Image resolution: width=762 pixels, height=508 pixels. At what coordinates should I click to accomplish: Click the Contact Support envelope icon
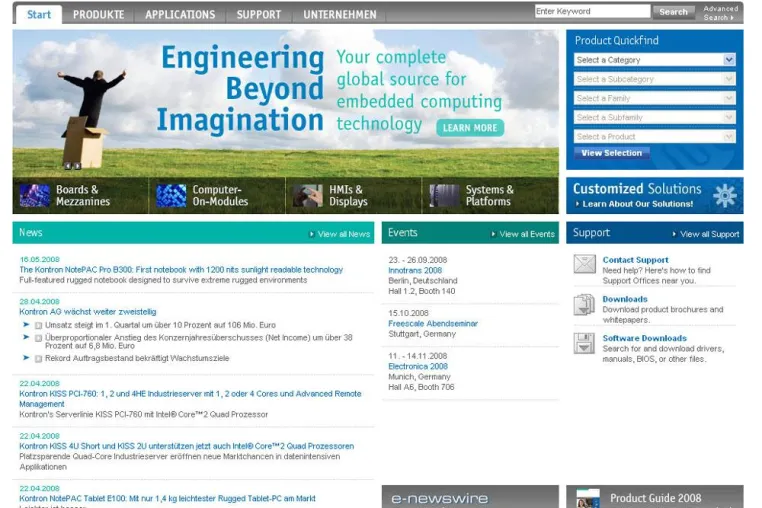[584, 264]
